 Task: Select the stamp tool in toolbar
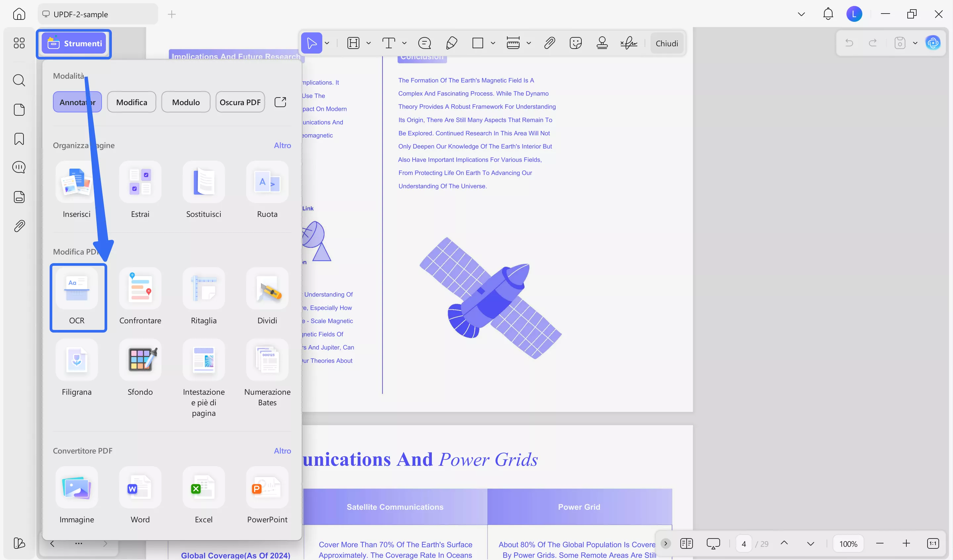click(602, 43)
